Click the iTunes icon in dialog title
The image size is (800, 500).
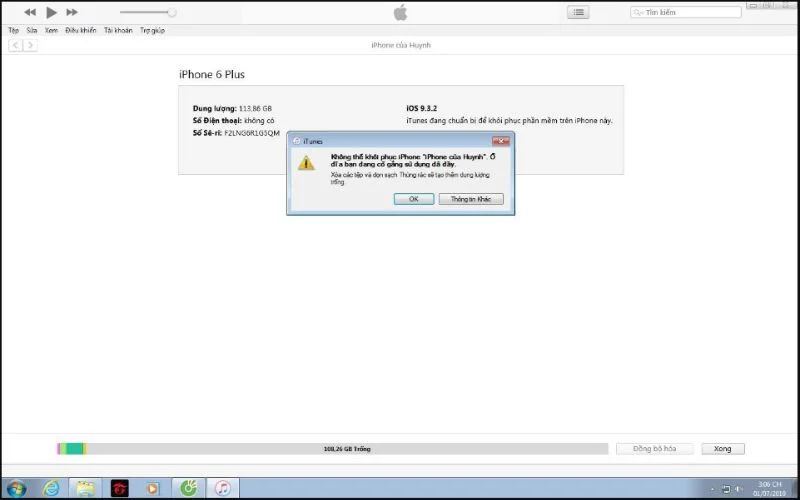[x=296, y=141]
